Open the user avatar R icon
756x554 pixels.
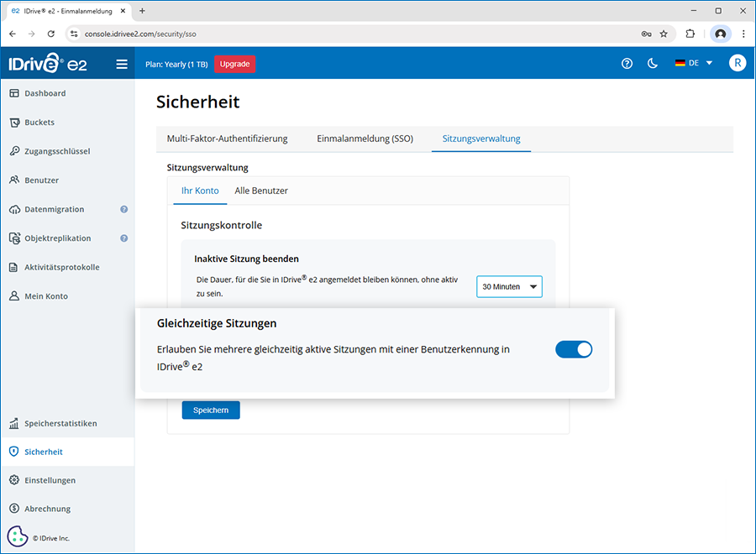pyautogui.click(x=737, y=63)
